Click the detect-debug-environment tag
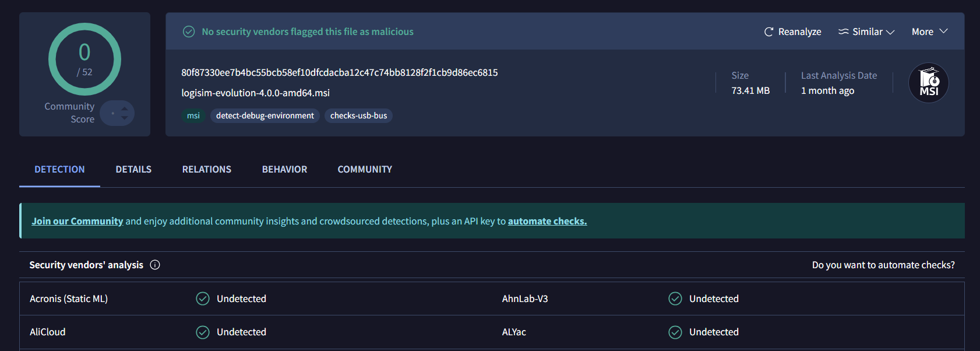This screenshot has width=980, height=351. point(265,115)
